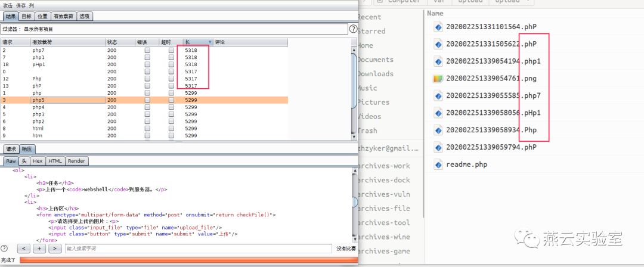Switch to the Hex view tab
Screen dimensions: 644x267
(x=38, y=161)
